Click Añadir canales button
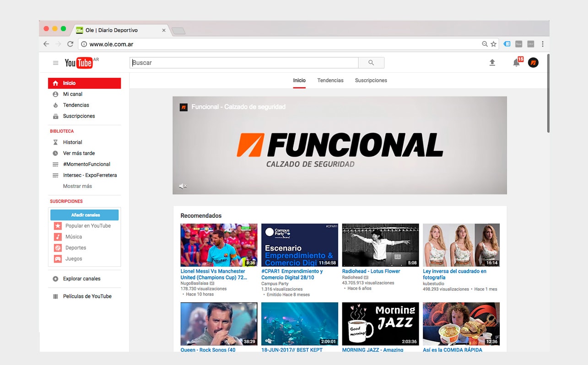588x365 pixels. pyautogui.click(x=84, y=215)
